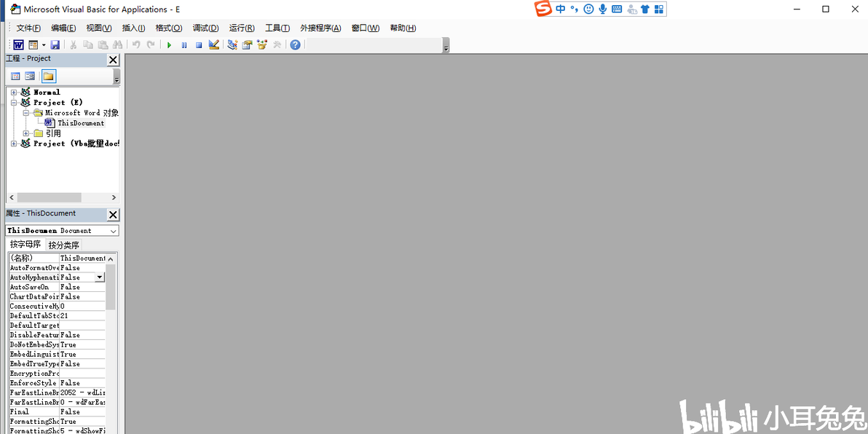Open the ThisDocument object combo box

pyautogui.click(x=62, y=231)
